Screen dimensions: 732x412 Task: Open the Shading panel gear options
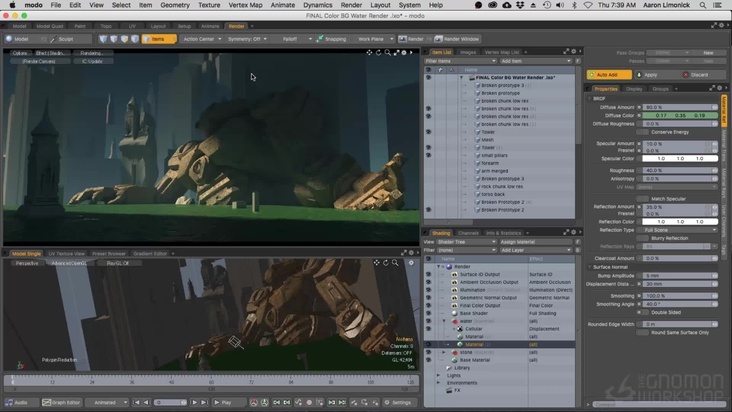point(574,232)
